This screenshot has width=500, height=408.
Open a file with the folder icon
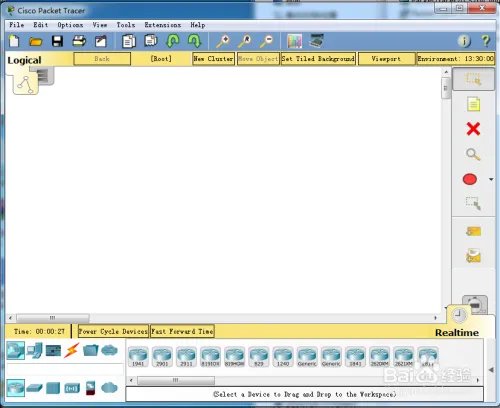(x=36, y=42)
